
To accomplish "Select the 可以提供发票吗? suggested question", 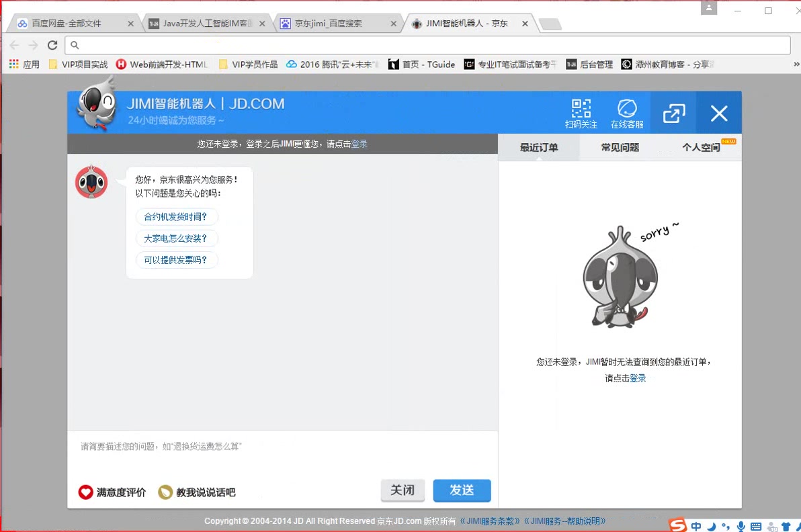I will pos(176,260).
